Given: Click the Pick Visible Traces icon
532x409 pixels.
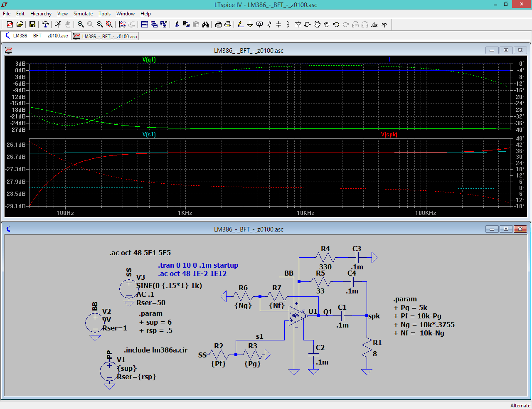Looking at the screenshot, I should (x=122, y=25).
